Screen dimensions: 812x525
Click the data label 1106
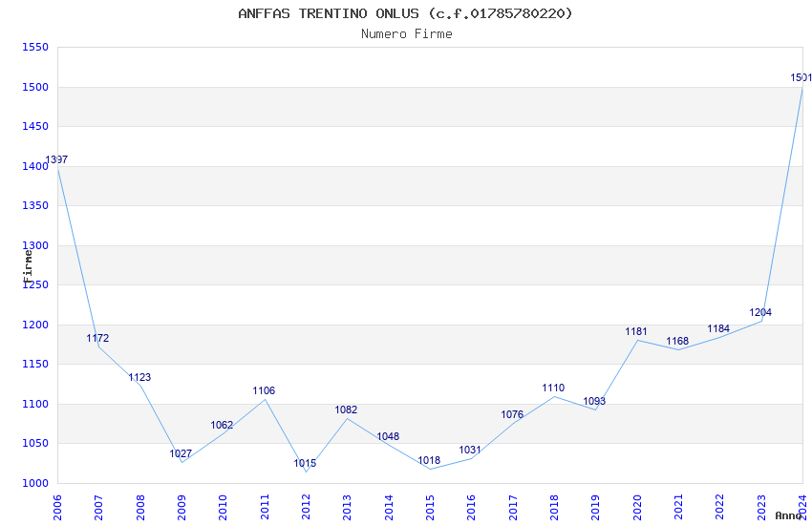(x=264, y=391)
